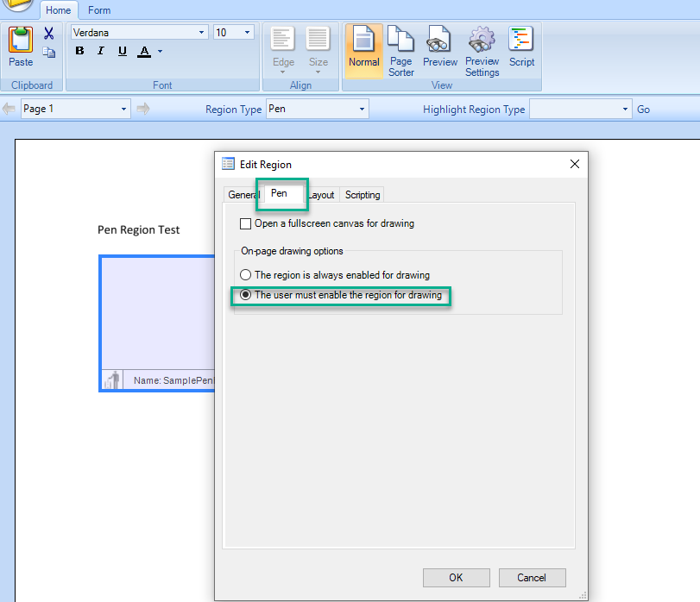Go to the next page arrow
Image resolution: width=700 pixels, height=602 pixels.
pyautogui.click(x=143, y=109)
